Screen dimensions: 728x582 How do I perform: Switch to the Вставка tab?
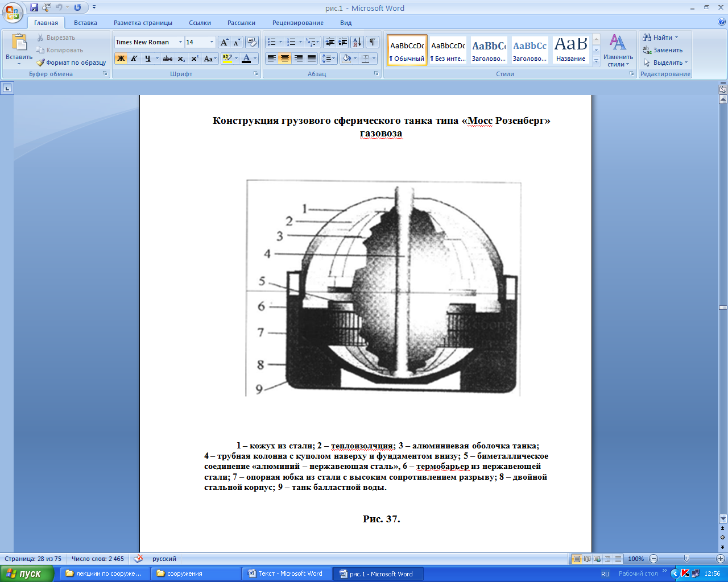[85, 23]
